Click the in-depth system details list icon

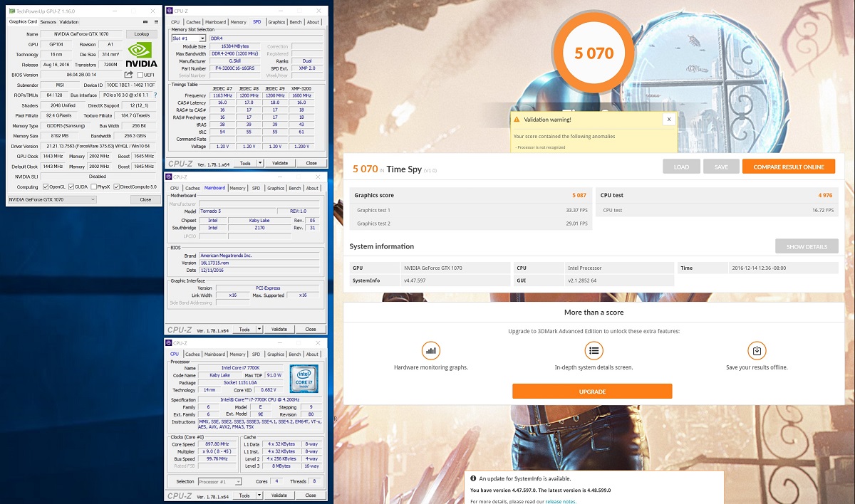click(x=594, y=350)
